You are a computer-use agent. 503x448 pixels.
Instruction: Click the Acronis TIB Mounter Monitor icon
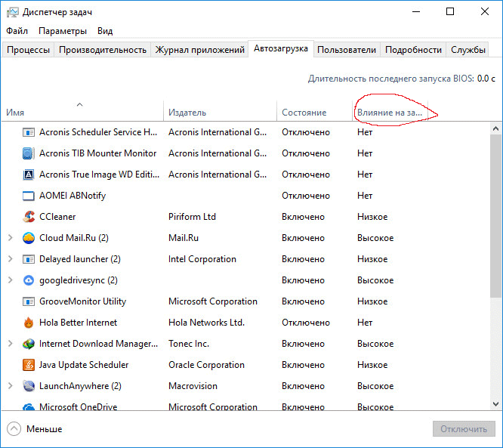tap(29, 153)
